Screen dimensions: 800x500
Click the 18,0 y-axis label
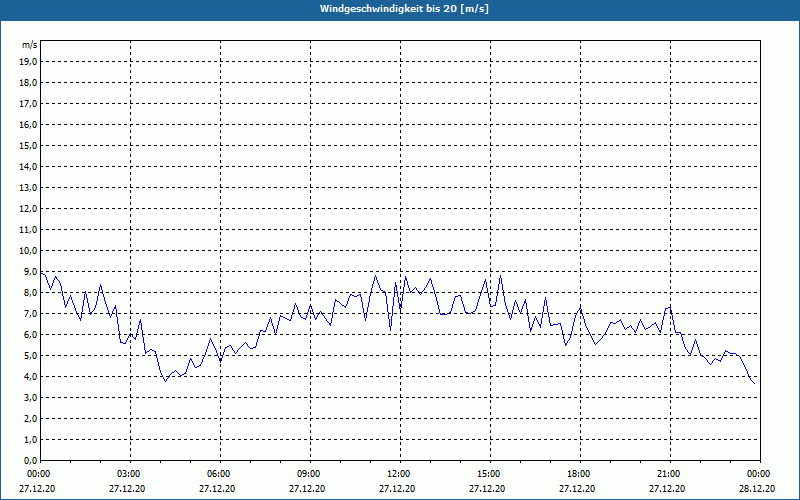29,83
